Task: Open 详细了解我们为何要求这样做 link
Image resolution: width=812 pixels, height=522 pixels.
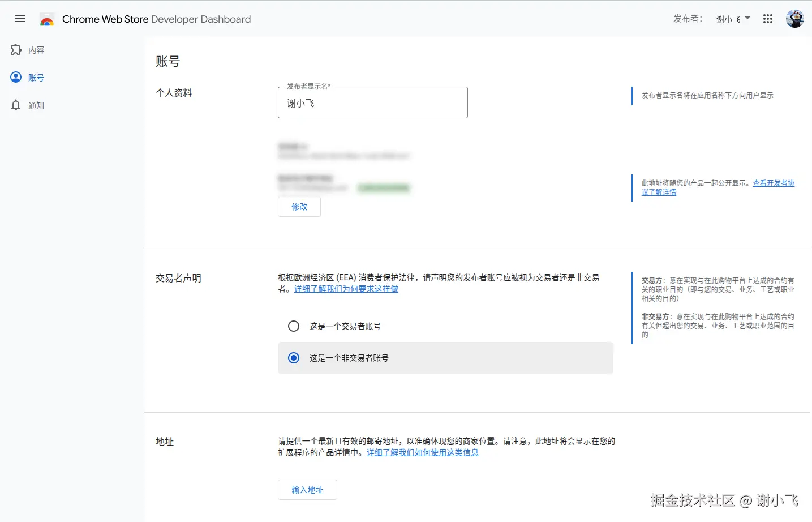Action: pyautogui.click(x=345, y=289)
